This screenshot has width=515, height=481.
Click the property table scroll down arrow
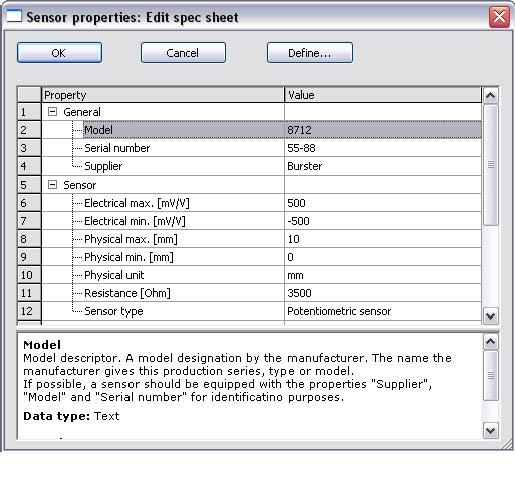tap(490, 316)
